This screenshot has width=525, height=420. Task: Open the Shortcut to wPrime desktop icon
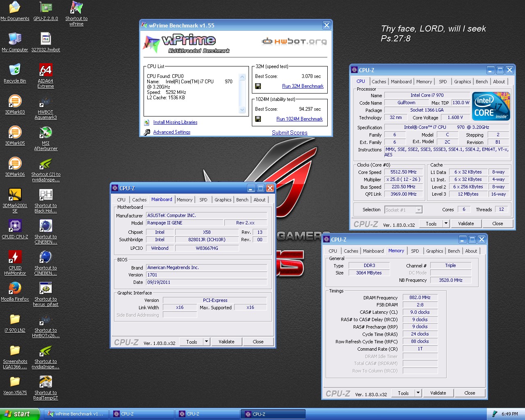76,14
